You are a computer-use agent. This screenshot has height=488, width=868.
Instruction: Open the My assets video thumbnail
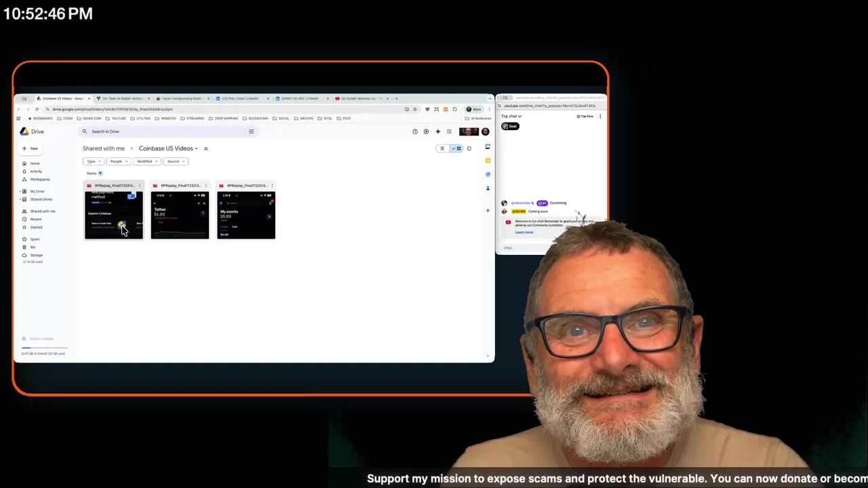pos(246,215)
